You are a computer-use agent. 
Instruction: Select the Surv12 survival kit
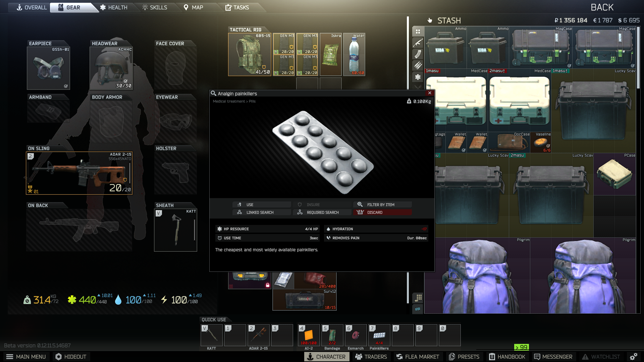coord(305,300)
